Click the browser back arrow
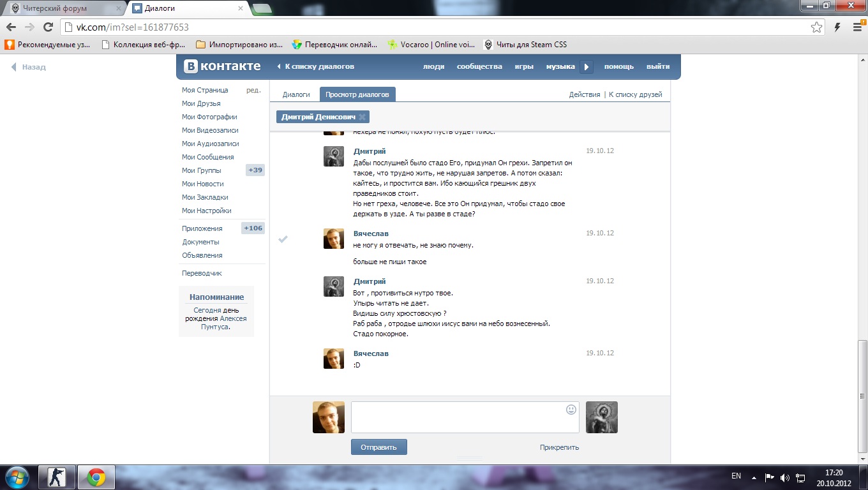Image resolution: width=868 pixels, height=490 pixels. point(11,27)
